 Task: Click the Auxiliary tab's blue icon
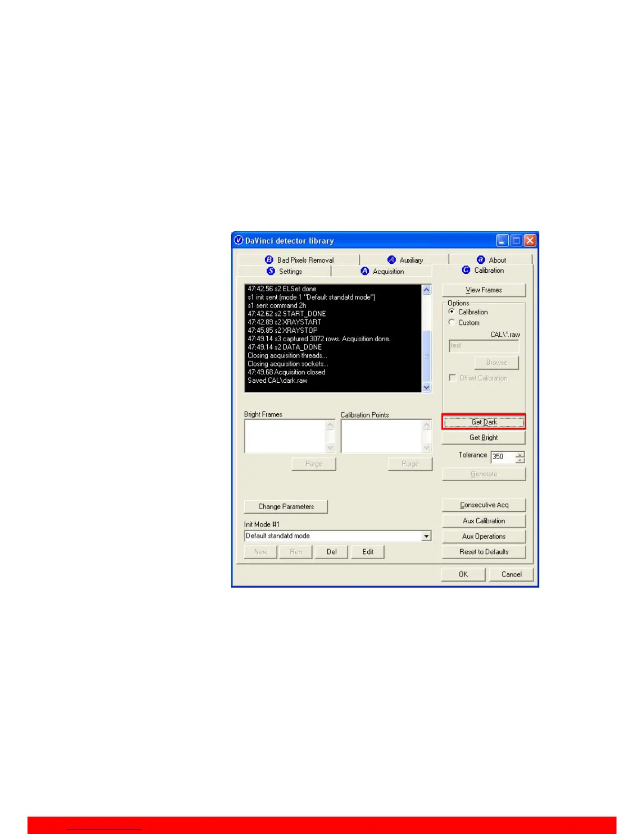click(391, 260)
